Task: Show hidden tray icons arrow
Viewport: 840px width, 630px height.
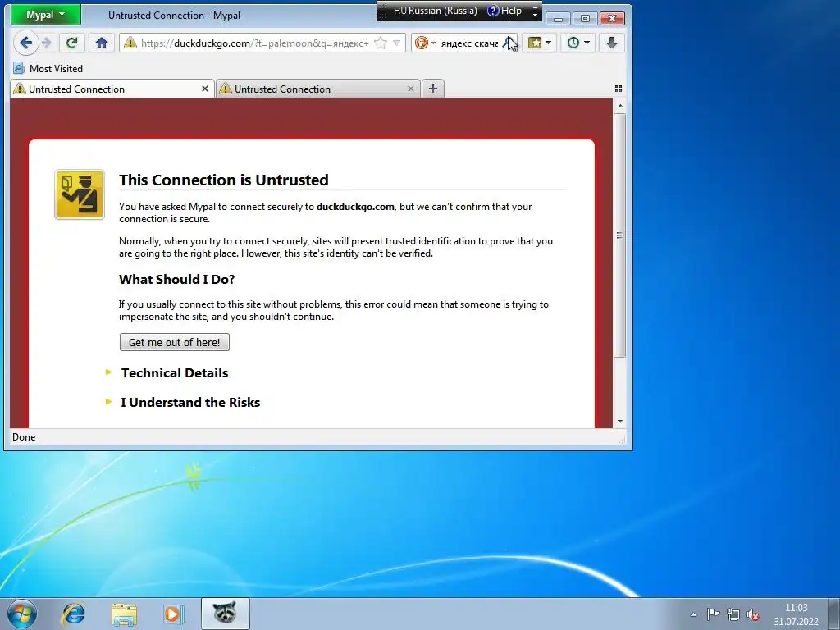Action: [693, 614]
